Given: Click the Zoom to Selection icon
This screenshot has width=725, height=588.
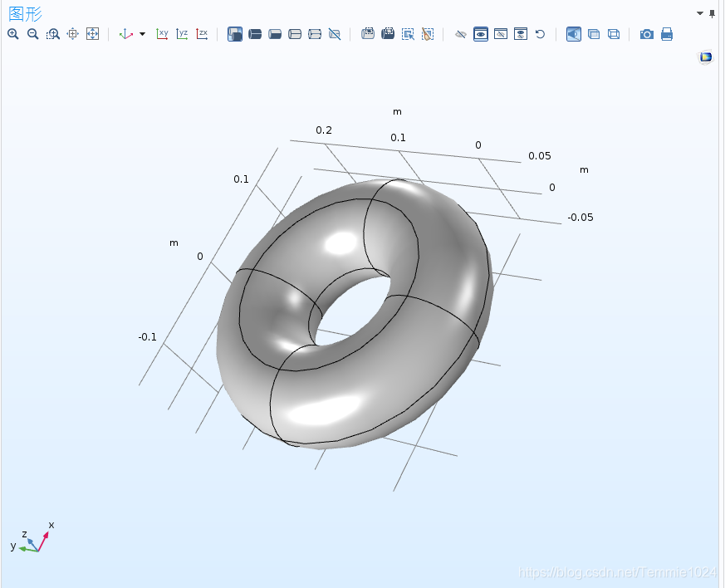Looking at the screenshot, I should 72,34.
